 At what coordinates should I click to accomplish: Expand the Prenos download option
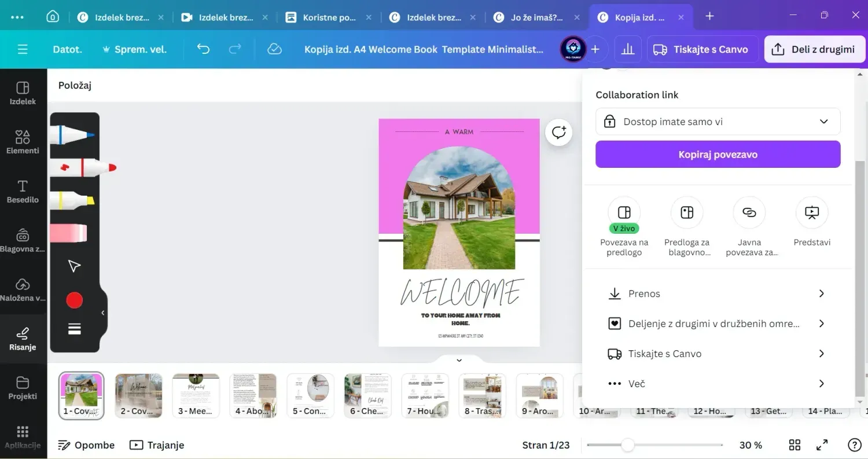(x=718, y=293)
